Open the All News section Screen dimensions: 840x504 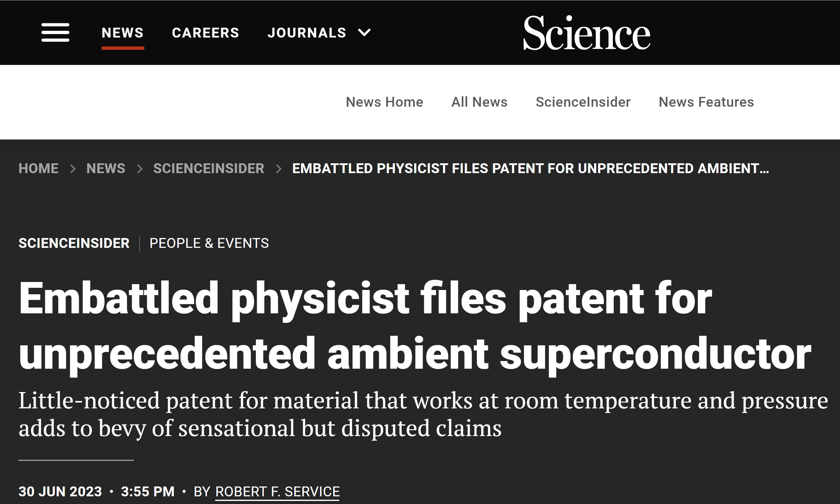(x=479, y=102)
